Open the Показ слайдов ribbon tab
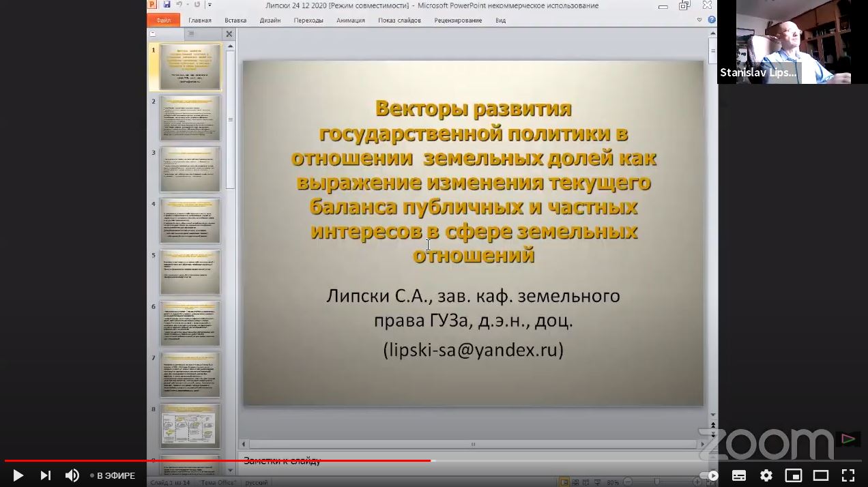868x487 pixels. [x=401, y=20]
